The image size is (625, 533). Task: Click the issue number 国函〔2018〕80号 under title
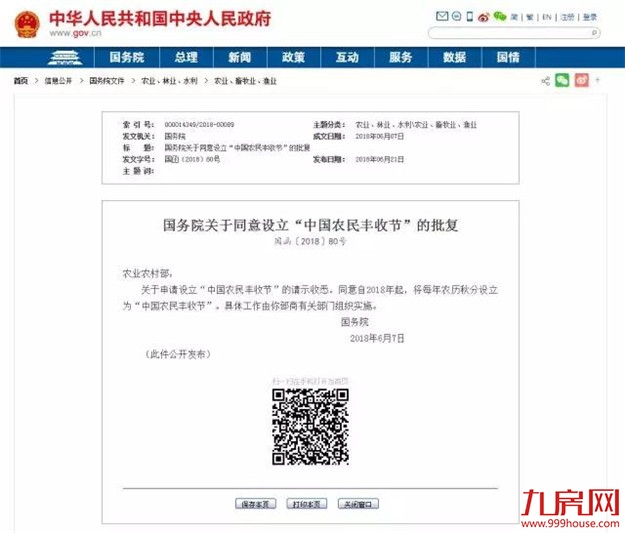(310, 241)
